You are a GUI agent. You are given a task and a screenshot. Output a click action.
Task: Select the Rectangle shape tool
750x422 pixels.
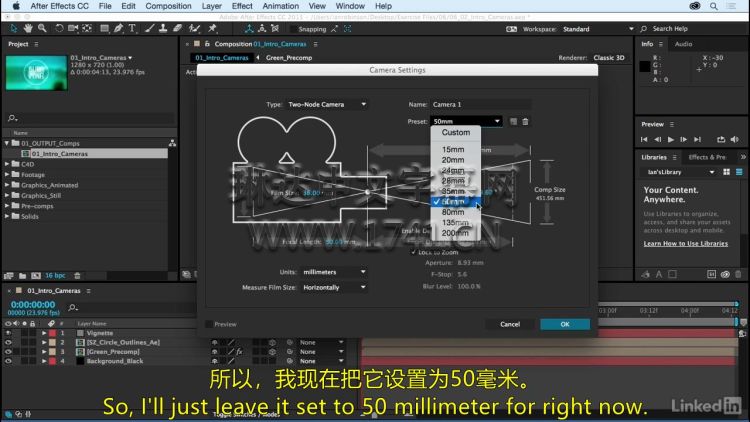point(104,29)
